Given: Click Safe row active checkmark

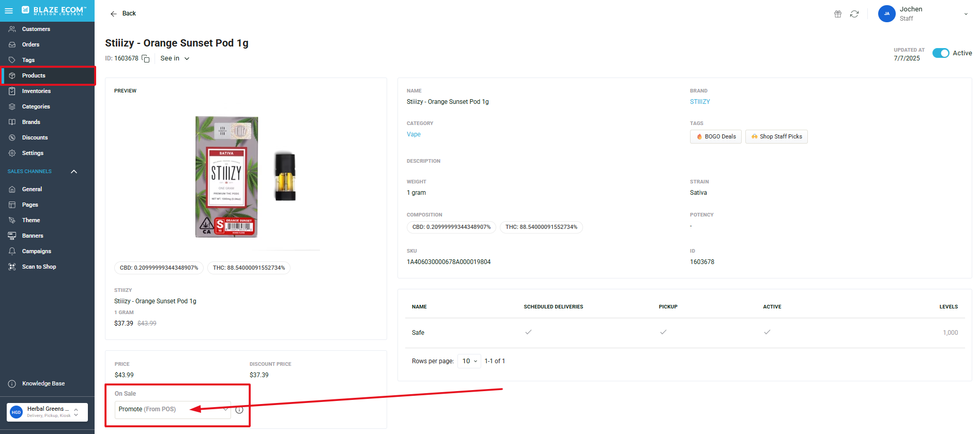Looking at the screenshot, I should (767, 332).
